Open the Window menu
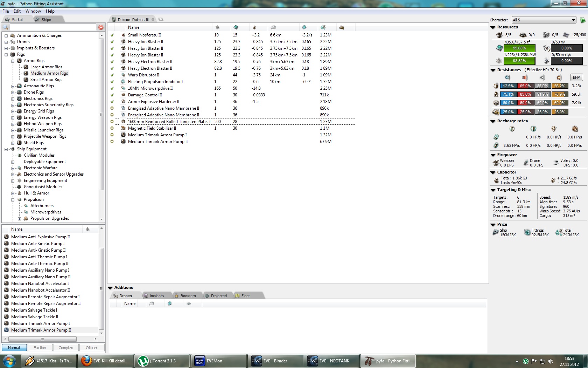588x368 pixels. click(33, 11)
